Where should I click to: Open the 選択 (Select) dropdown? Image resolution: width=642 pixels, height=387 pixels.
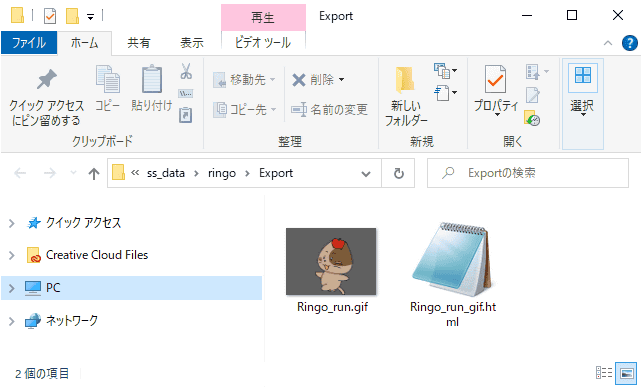[583, 104]
